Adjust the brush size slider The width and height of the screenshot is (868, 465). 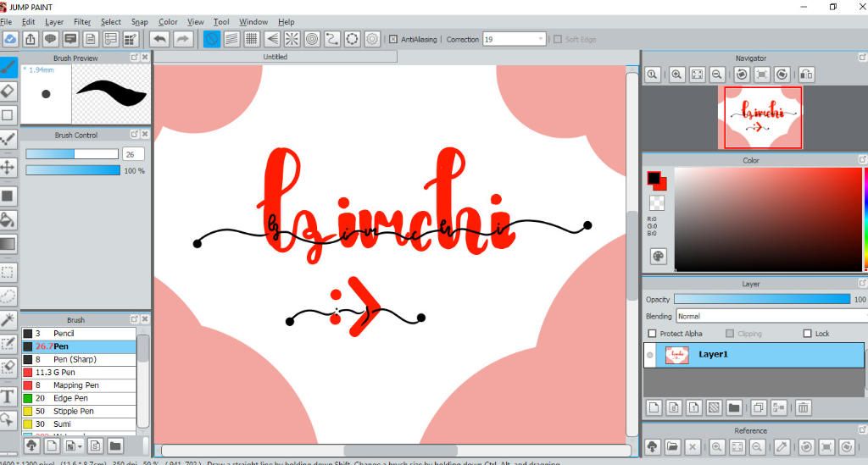coord(72,153)
